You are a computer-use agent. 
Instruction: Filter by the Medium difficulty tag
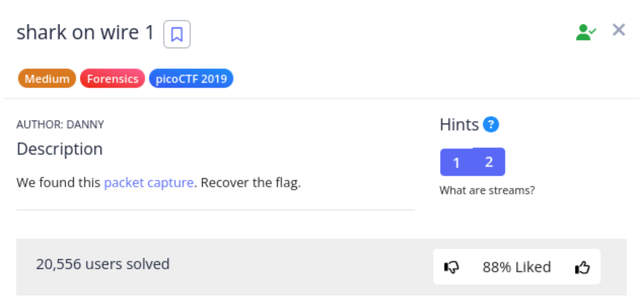(47, 79)
